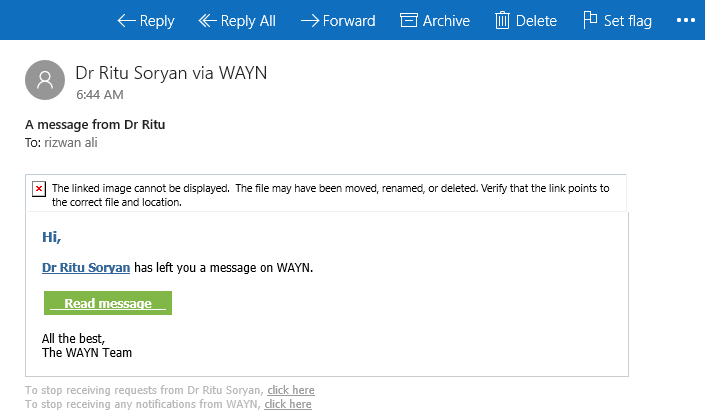The width and height of the screenshot is (705, 415).
Task: Click the Reply All text label
Action: click(248, 20)
